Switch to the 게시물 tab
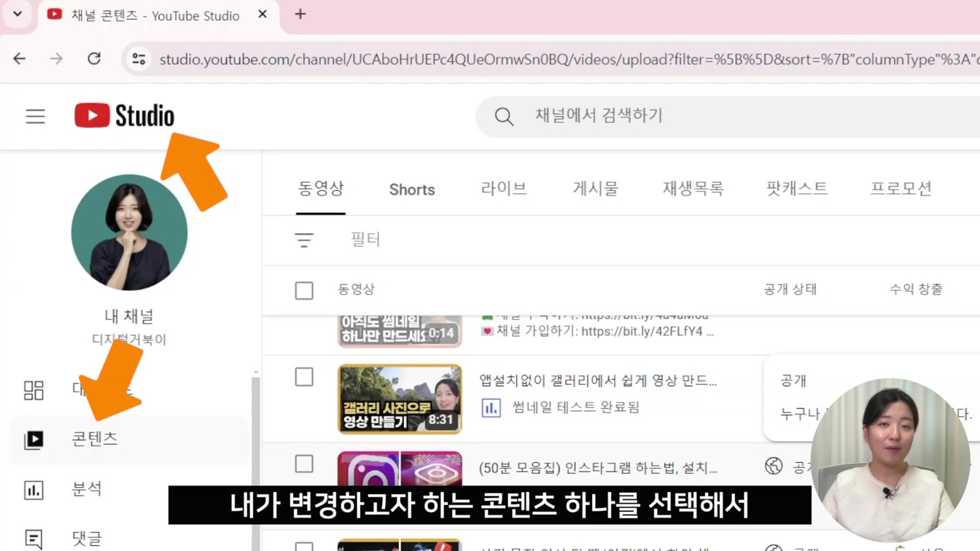Viewport: 980px width, 551px height. click(595, 189)
